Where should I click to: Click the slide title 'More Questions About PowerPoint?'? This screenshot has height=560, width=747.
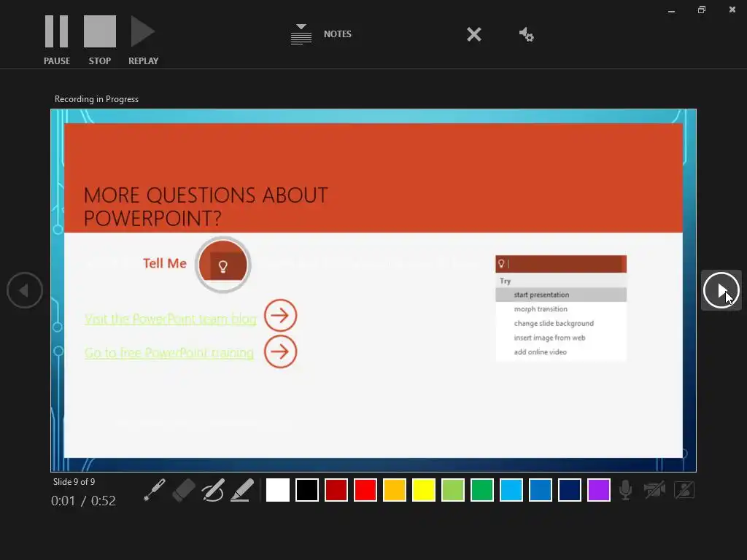point(206,206)
